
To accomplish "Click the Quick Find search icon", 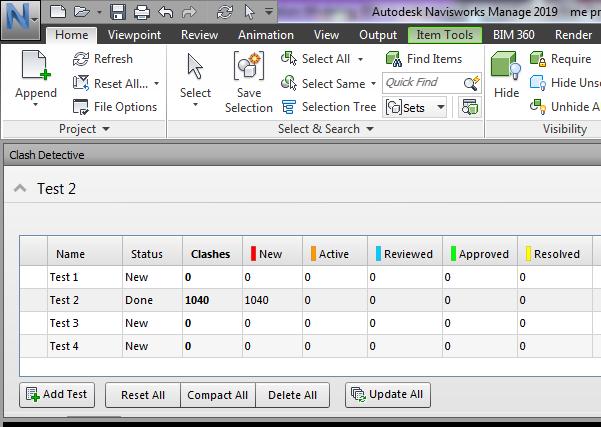I will pyautogui.click(x=471, y=83).
